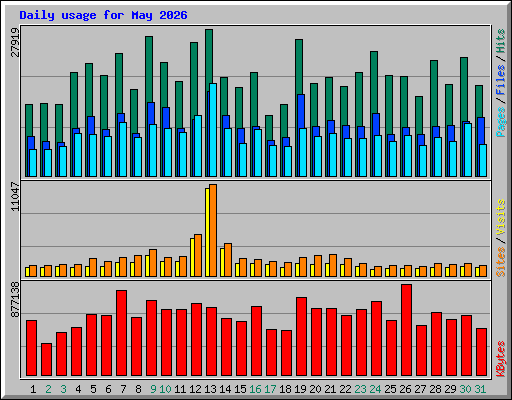Click the red KBytes bar for day 7
The image size is (512, 400).
pos(121,333)
